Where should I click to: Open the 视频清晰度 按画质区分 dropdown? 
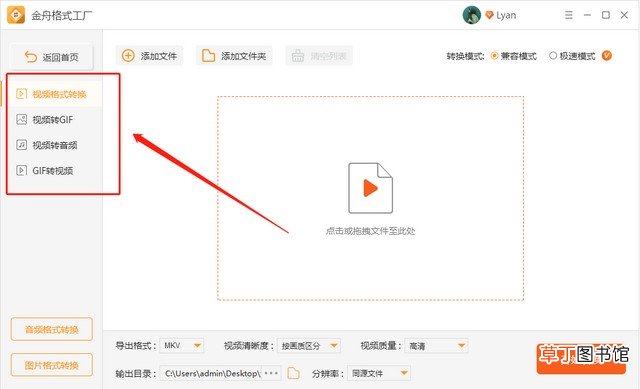tap(309, 346)
